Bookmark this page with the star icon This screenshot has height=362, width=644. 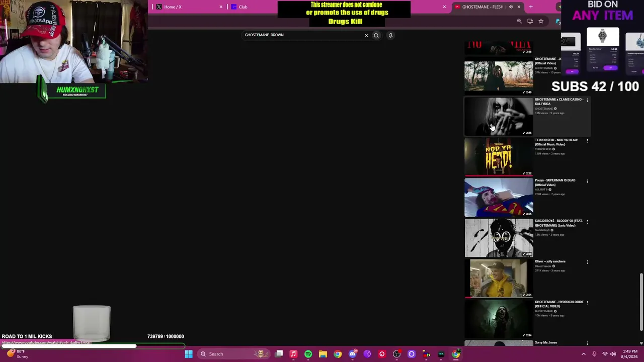541,21
